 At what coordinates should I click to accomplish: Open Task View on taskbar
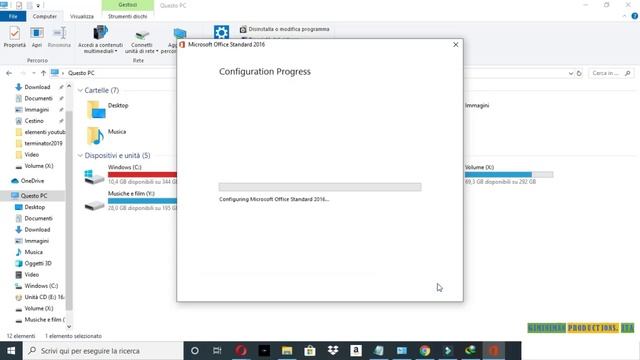point(217,351)
